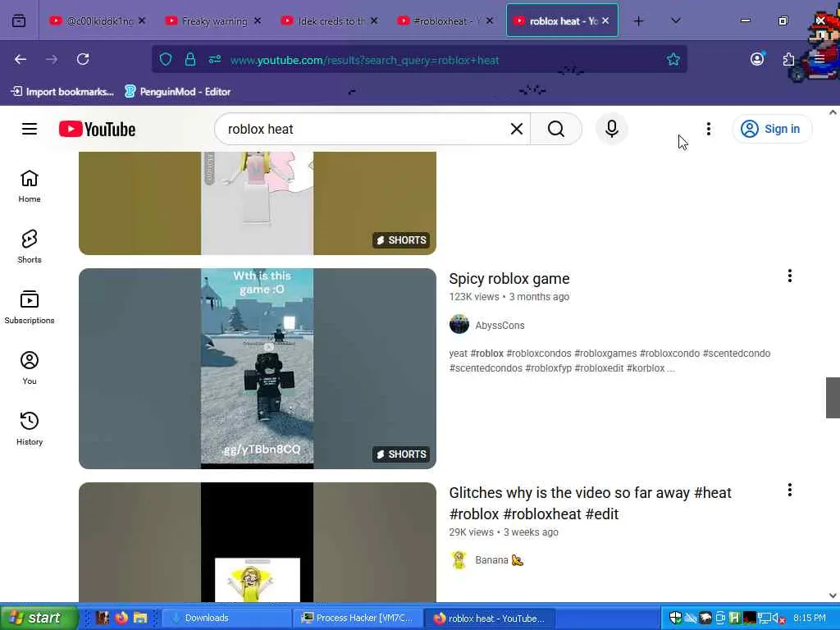Clear the search query with the X

pyautogui.click(x=517, y=129)
